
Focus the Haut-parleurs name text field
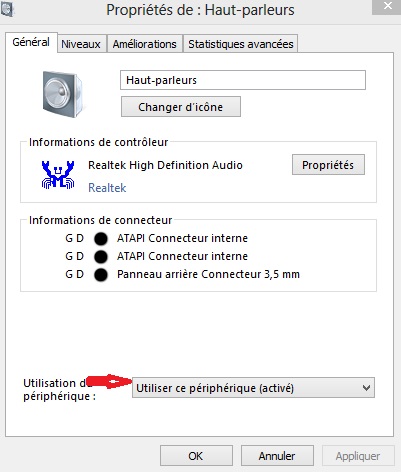243,80
